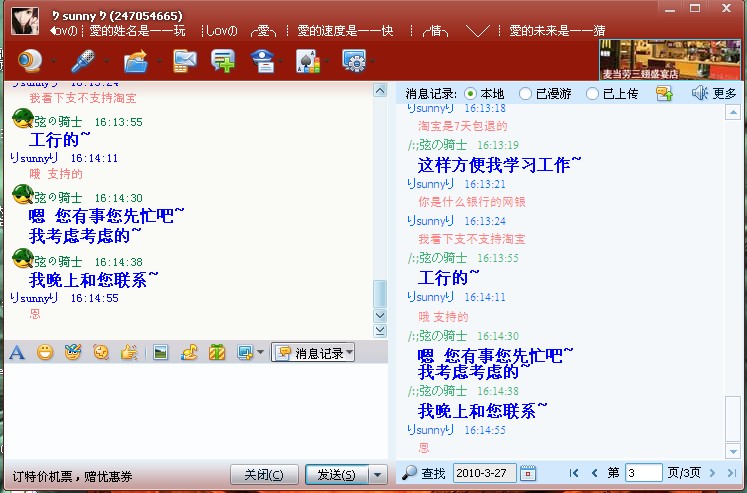The image size is (747, 493).
Task: Open the games icon with the spade card
Action: (x=307, y=61)
